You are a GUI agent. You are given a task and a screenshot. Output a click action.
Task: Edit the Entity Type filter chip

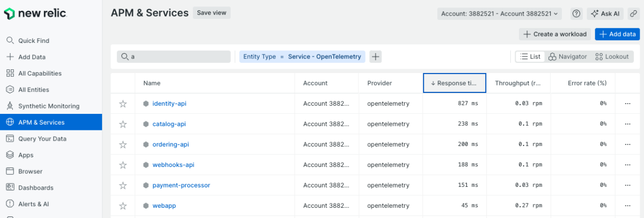pos(302,56)
